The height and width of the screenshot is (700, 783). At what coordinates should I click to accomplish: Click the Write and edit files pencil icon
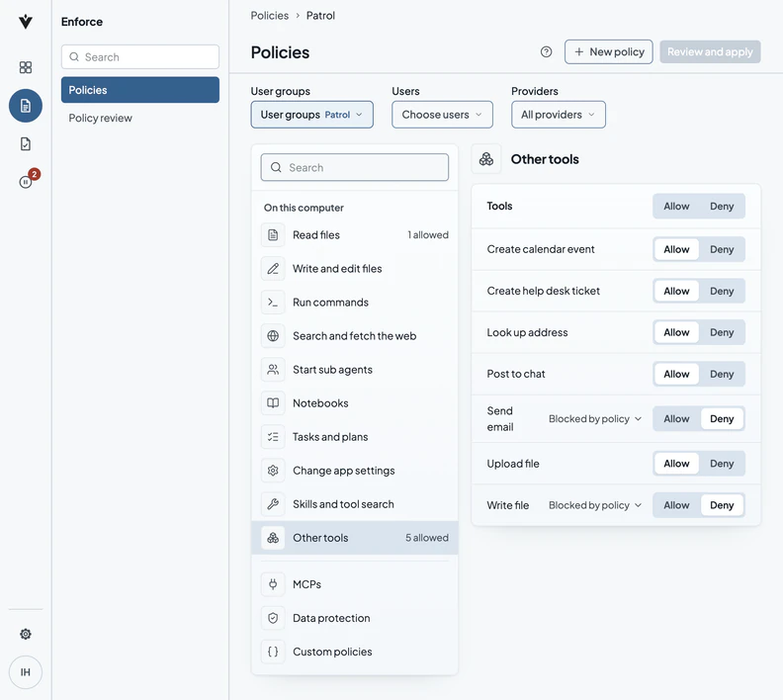point(273,269)
